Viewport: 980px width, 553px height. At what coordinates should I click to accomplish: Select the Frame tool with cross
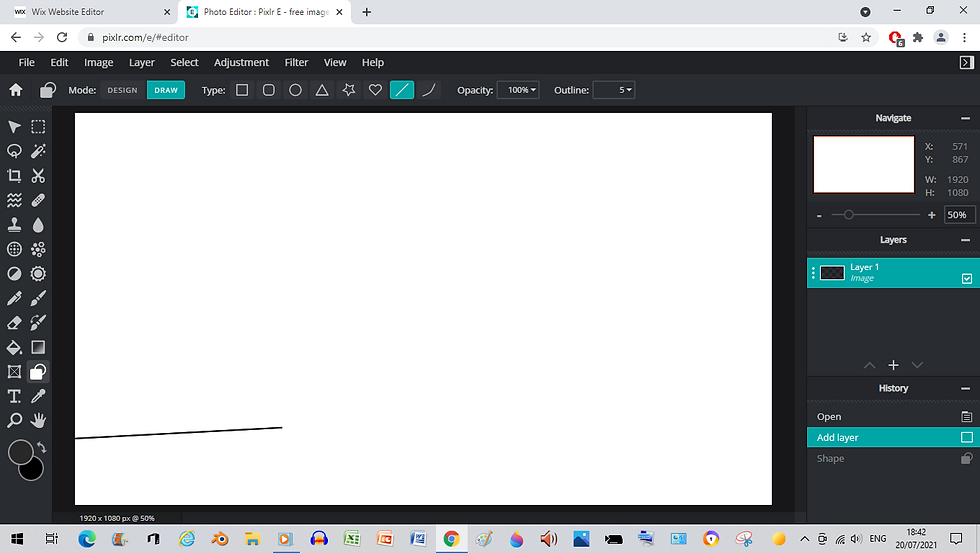14,372
